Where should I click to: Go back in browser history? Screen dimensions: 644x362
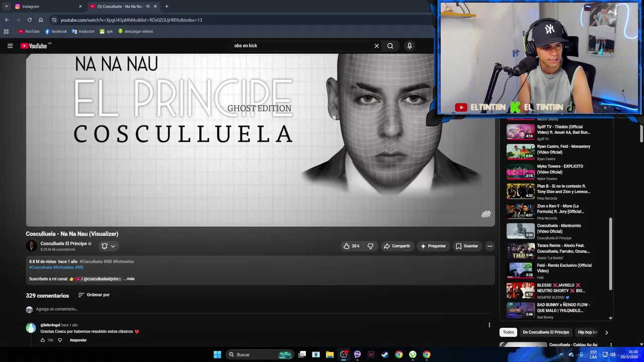point(7,20)
